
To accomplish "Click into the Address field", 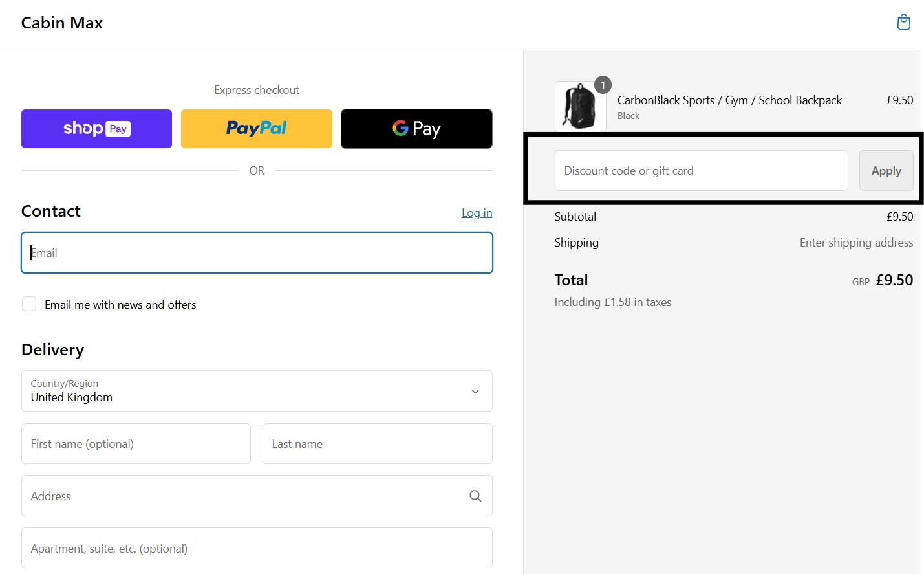I will [x=257, y=496].
